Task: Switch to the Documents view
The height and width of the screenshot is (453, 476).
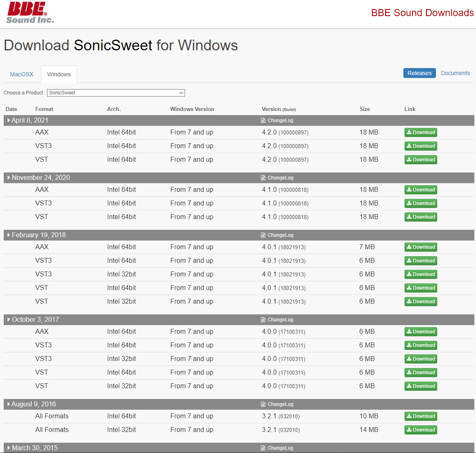Action: pyautogui.click(x=455, y=73)
